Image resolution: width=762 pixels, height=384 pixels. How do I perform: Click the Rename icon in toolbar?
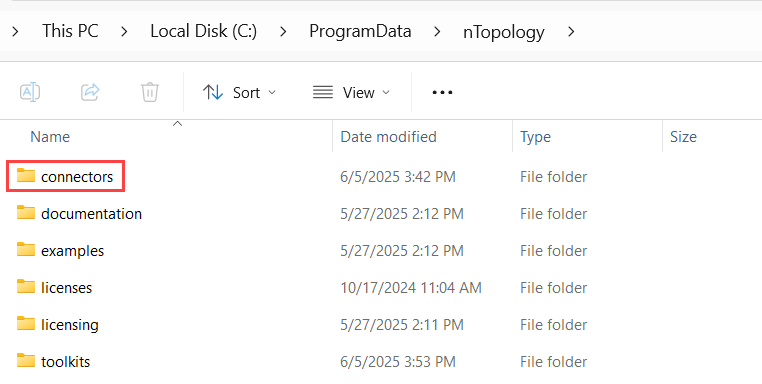(x=30, y=92)
